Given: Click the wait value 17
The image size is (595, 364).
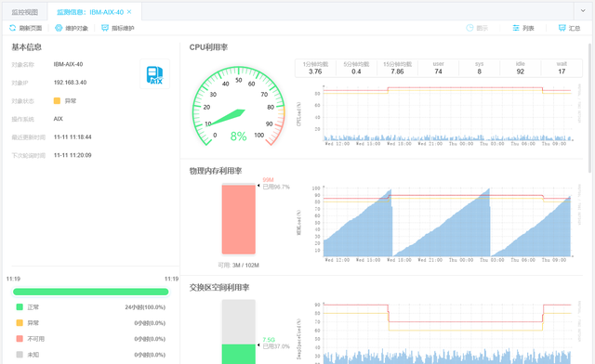Looking at the screenshot, I should (562, 71).
